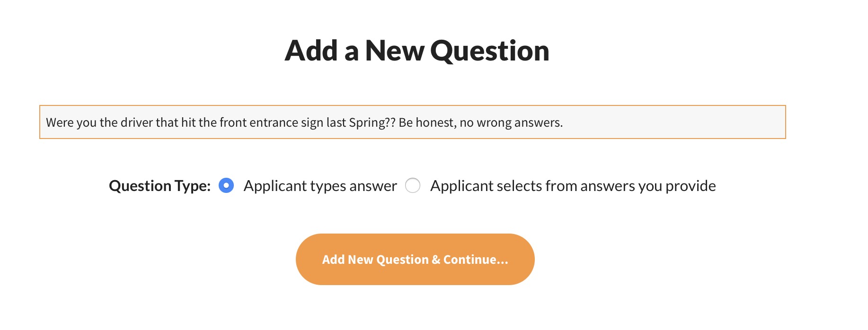This screenshot has width=868, height=330.
Task: Place cursor after 'no wrong answers.' text
Action: tap(564, 122)
